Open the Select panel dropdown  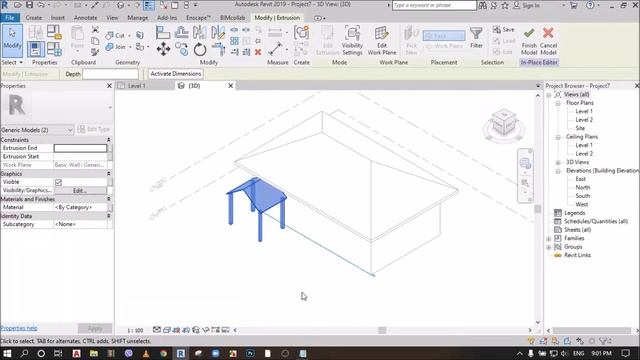(12, 62)
